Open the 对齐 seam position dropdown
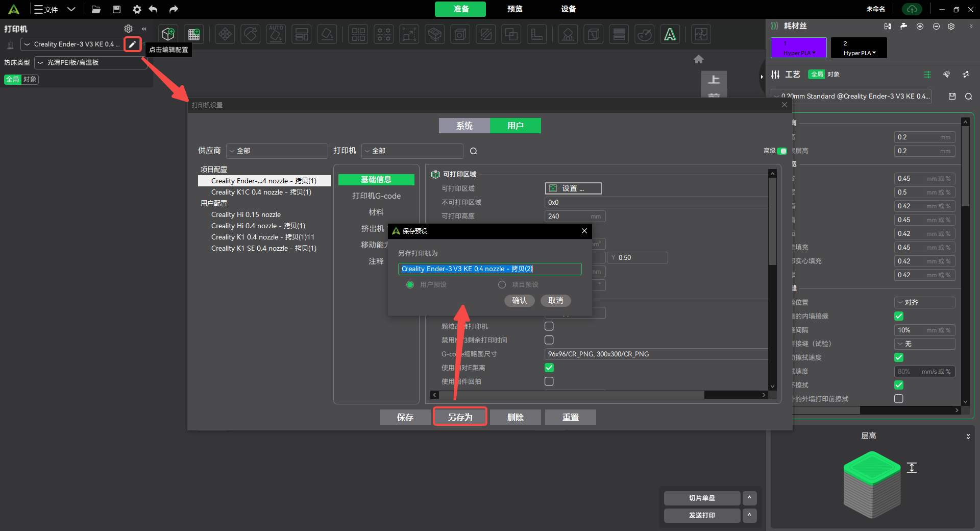The width and height of the screenshot is (980, 531). (x=925, y=302)
